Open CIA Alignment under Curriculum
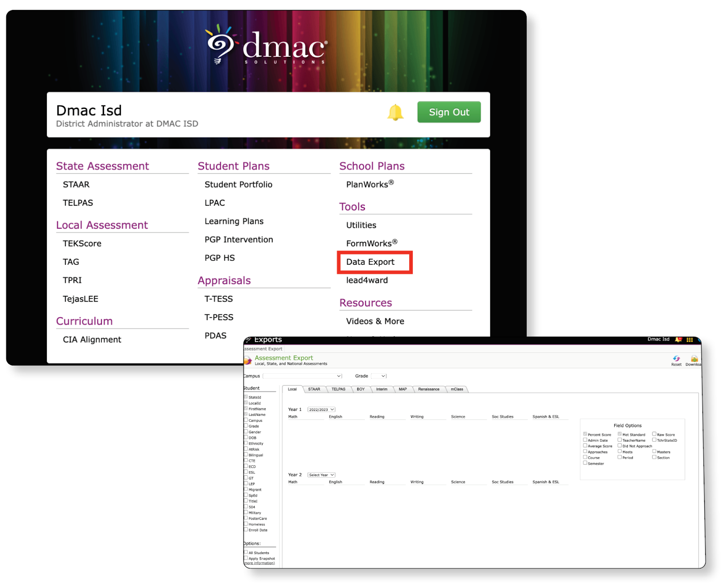 (x=92, y=340)
